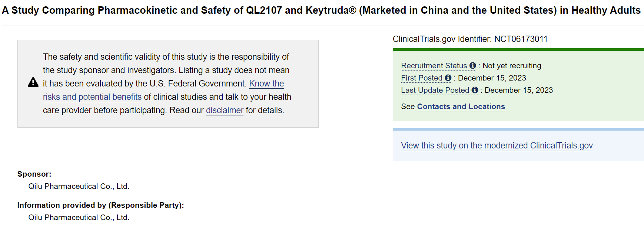The image size is (644, 226).
Task: Click Qilu Pharmaceutical name under Responsible Party
Action: [x=79, y=217]
